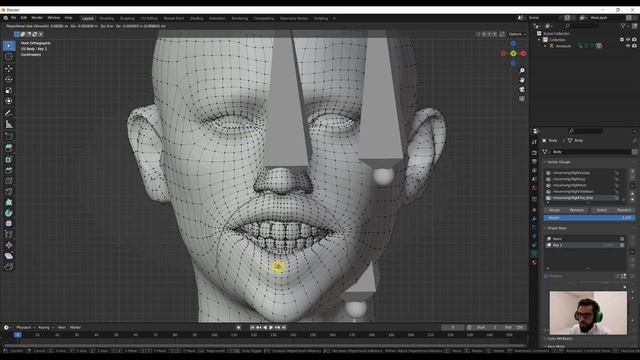The height and width of the screenshot is (360, 640).
Task: Open the Playback dropdown in the timeline
Action: 25,327
